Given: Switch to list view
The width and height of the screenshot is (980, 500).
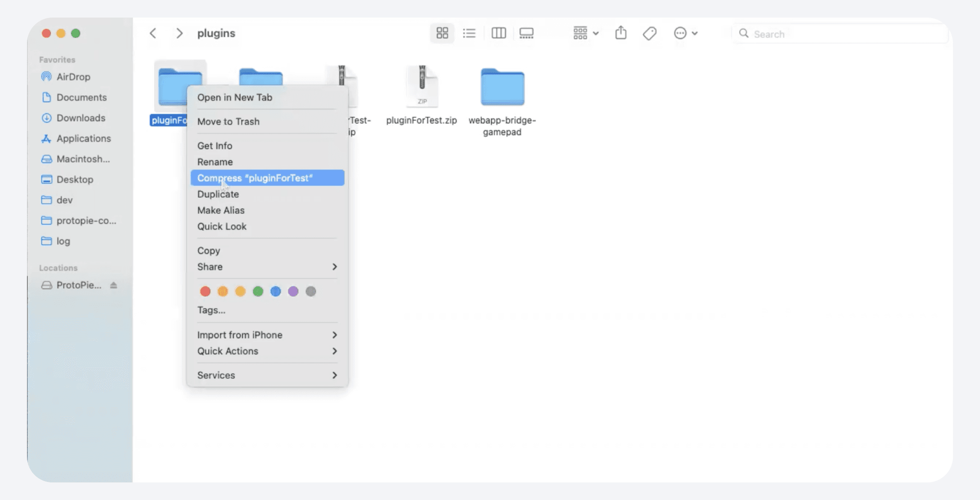Looking at the screenshot, I should click(469, 33).
